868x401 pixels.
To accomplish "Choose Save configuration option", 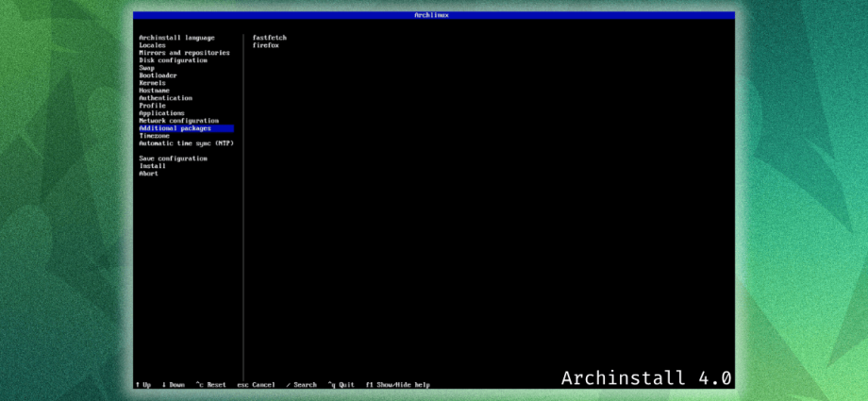I will click(173, 159).
